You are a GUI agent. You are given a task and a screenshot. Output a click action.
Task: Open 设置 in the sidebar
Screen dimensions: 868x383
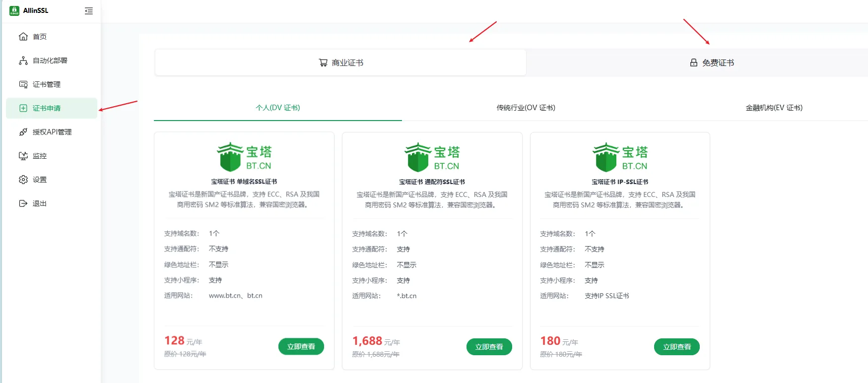tap(52, 180)
